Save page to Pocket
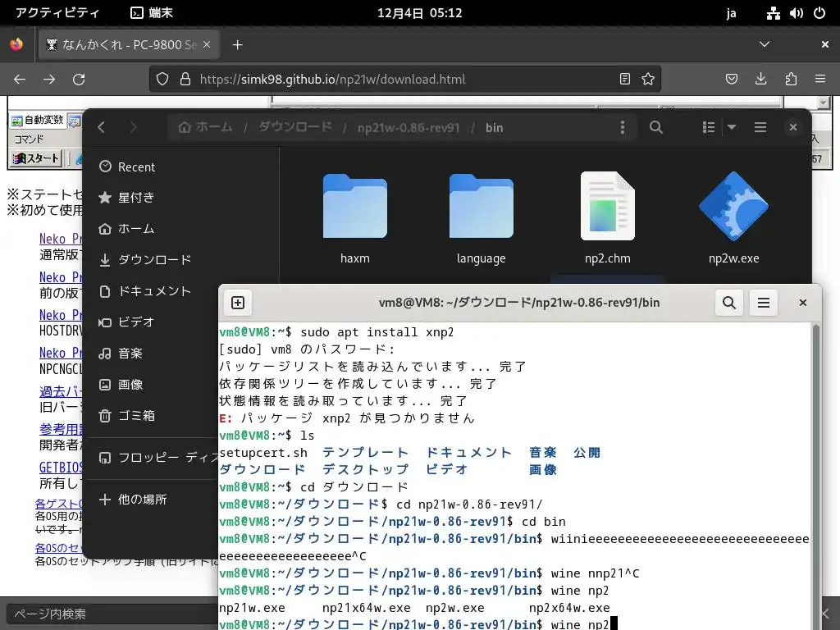 pyautogui.click(x=731, y=80)
